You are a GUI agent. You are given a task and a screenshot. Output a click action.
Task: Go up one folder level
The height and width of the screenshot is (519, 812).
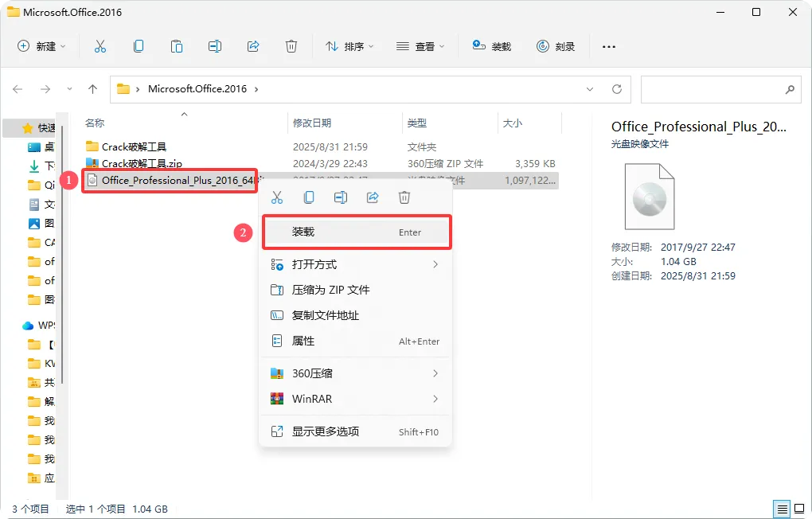point(92,89)
